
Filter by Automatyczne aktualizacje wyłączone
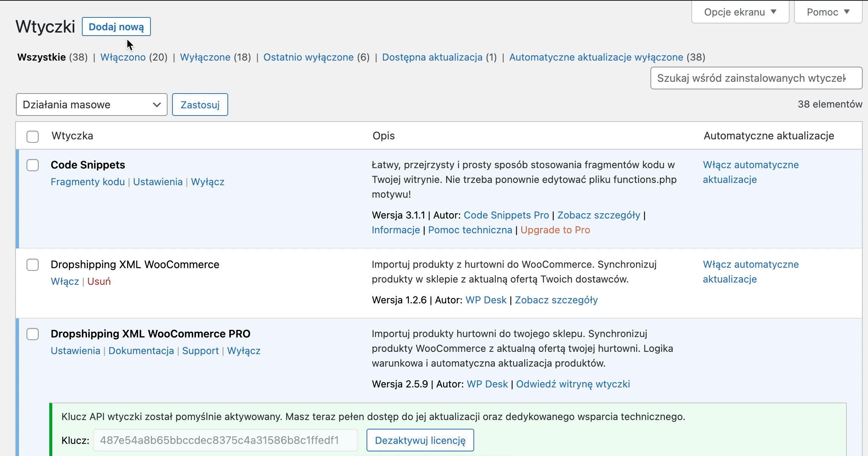596,57
